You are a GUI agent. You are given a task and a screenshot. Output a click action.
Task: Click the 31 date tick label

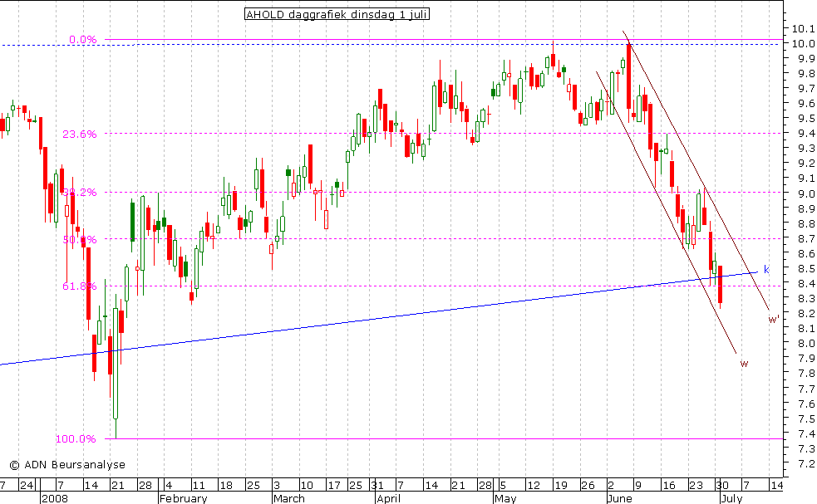click(377, 485)
